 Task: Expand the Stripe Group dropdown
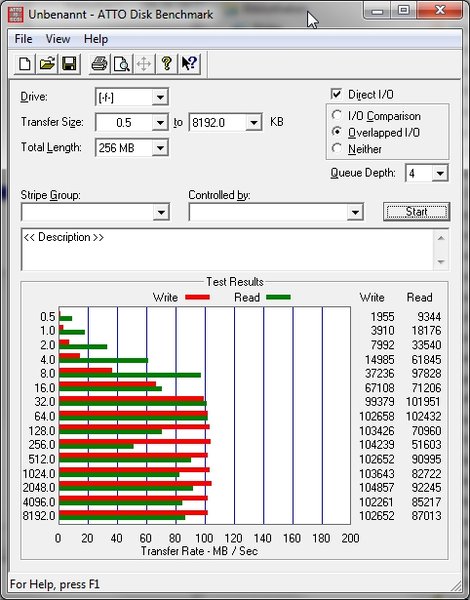[x=161, y=212]
